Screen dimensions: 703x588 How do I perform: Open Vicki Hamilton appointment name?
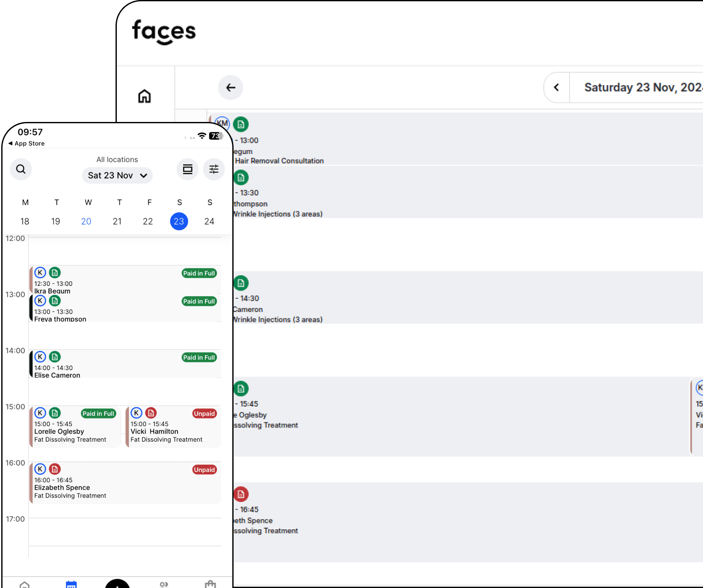[x=154, y=432]
